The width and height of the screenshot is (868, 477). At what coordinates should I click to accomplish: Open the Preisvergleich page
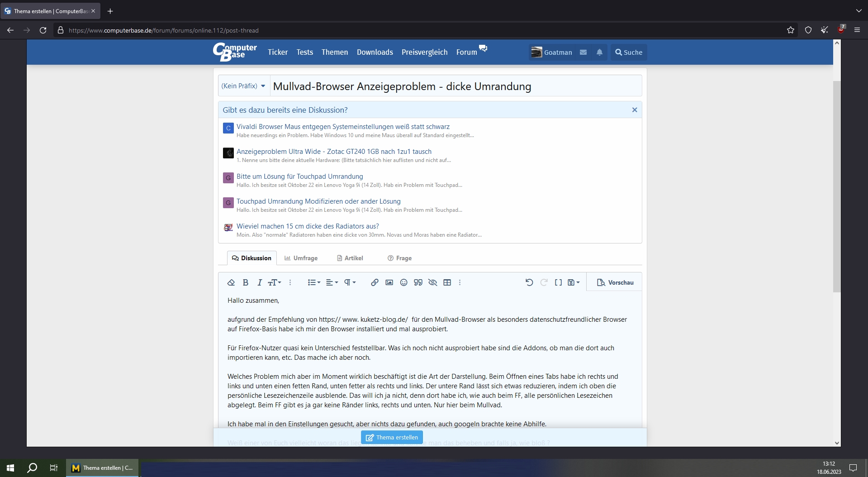(425, 52)
